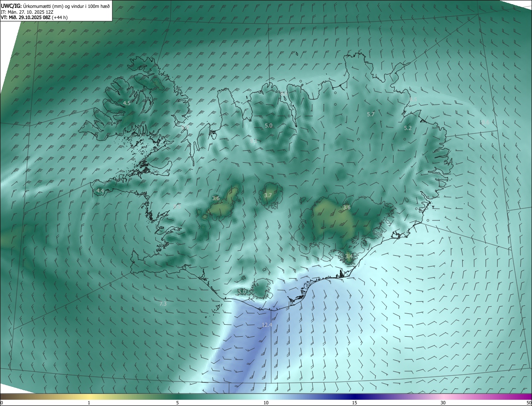Click the valid time "VT: Mið. 29.10.2025 08Z"

(26, 17)
